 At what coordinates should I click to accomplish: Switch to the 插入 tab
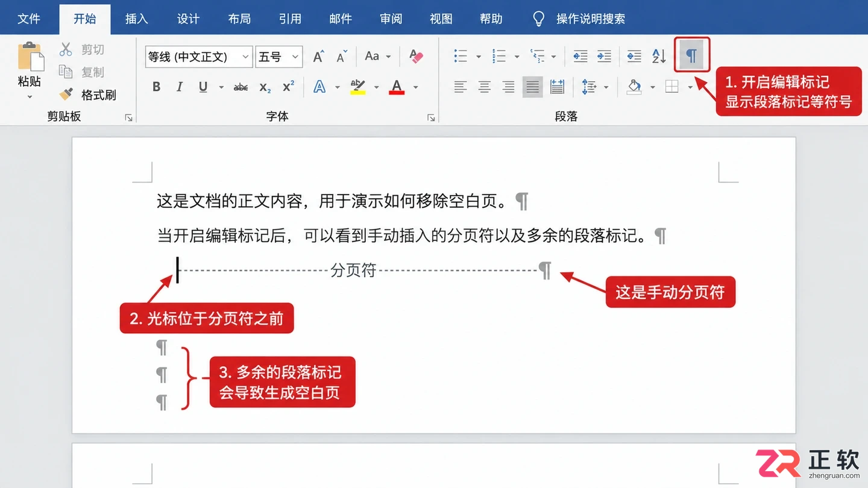pyautogui.click(x=136, y=19)
